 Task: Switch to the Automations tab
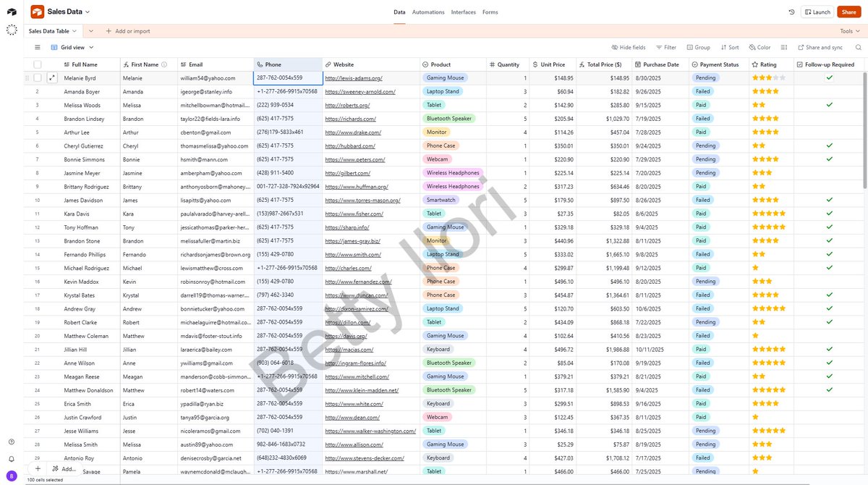coord(428,12)
